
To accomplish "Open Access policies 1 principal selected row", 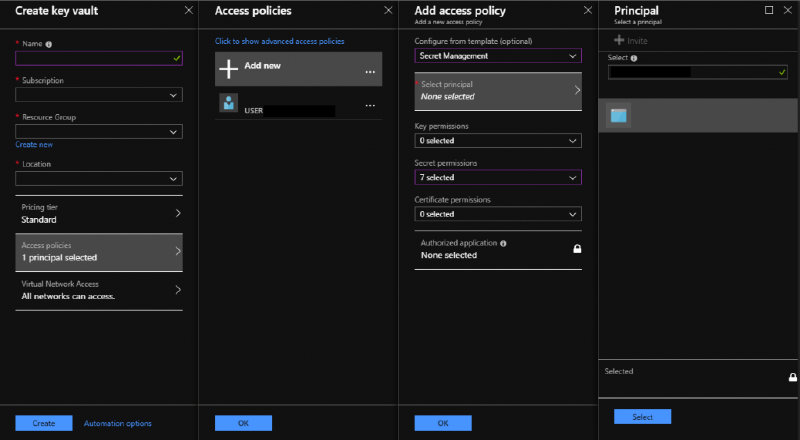I will tap(99, 252).
